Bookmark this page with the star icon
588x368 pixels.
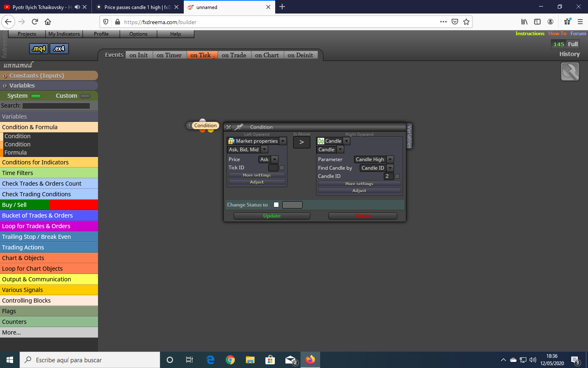466,22
